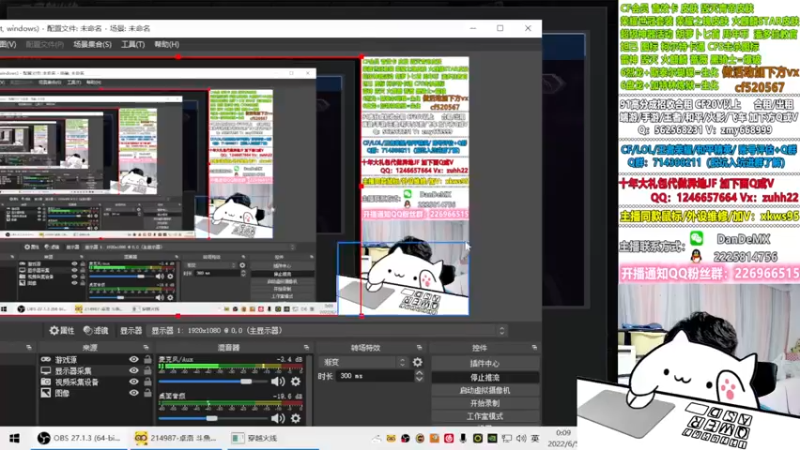Select the 显示器采集 monitor icon
This screenshot has height=450, width=800.
[x=46, y=371]
